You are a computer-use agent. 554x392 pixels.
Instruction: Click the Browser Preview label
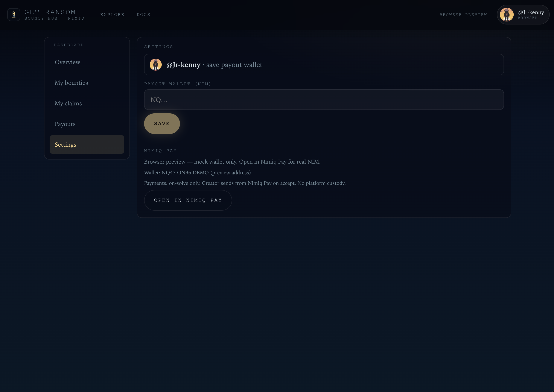coord(463,15)
